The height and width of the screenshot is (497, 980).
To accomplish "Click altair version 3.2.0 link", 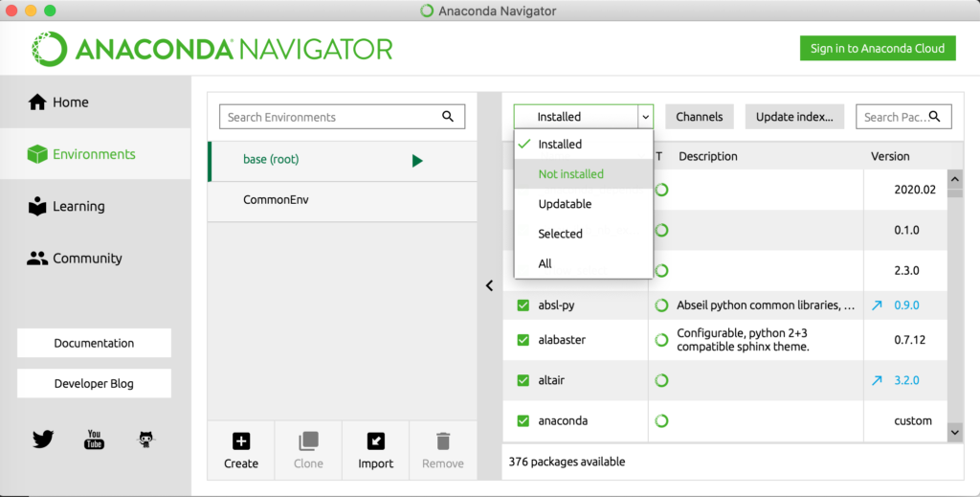I will (906, 380).
